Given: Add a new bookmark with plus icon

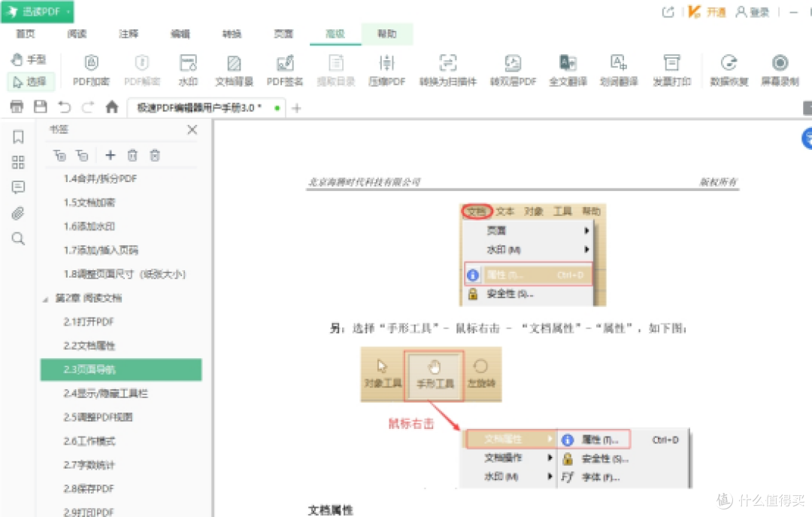Looking at the screenshot, I should click(x=111, y=155).
